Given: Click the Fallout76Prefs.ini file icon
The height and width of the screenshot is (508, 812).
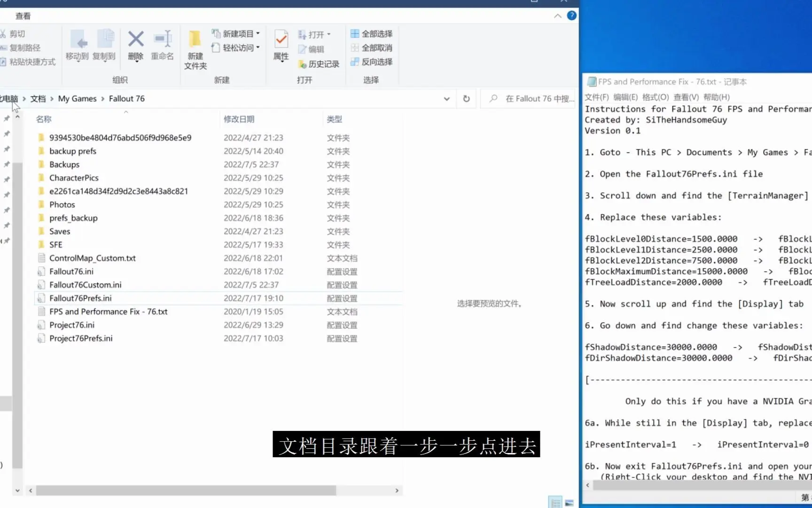Looking at the screenshot, I should (41, 298).
